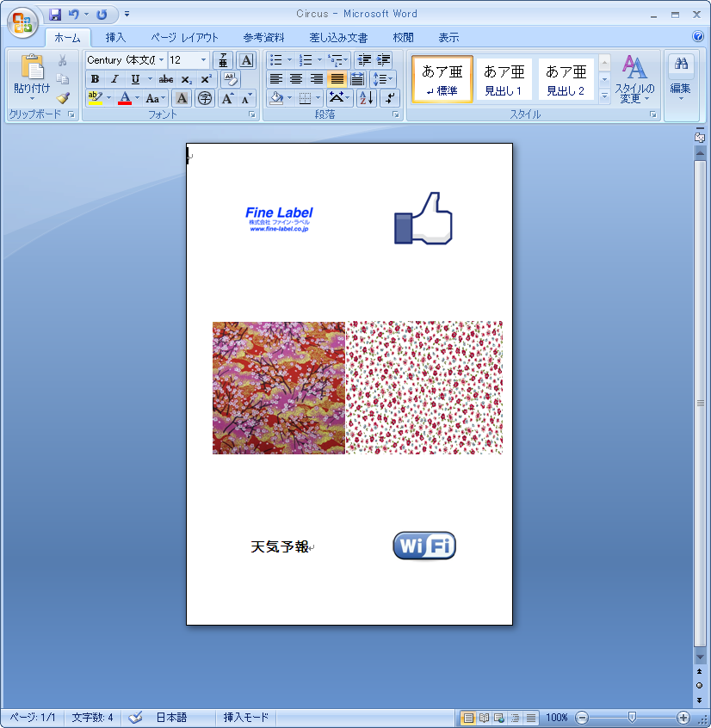This screenshot has width=711, height=728.
Task: Click the phonetic guide (ruby) icon
Action: pyautogui.click(x=223, y=60)
